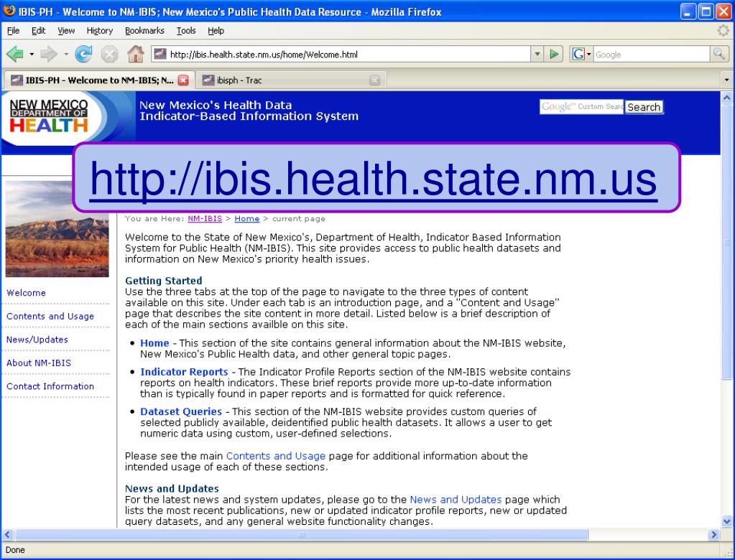735x560 pixels.
Task: Open the Tools menu
Action: tap(186, 30)
